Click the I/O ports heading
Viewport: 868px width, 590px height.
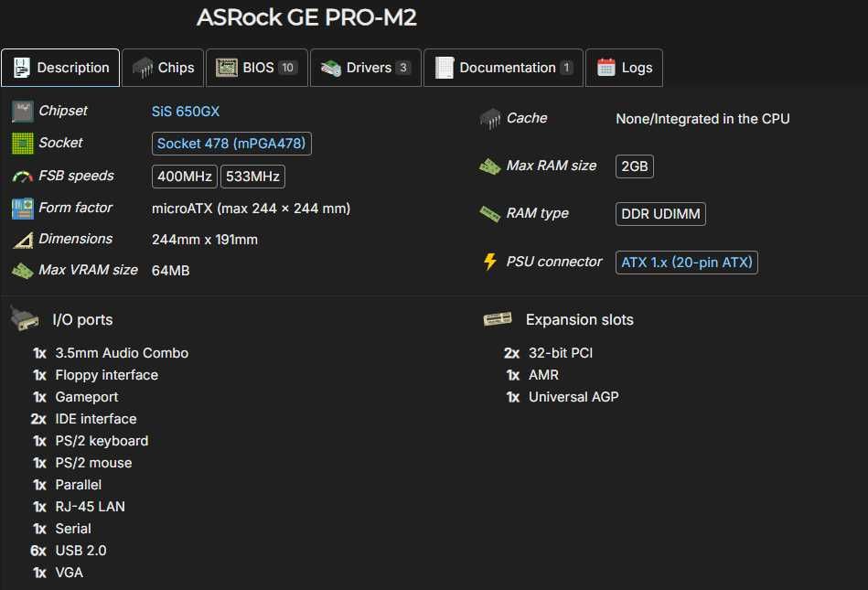(82, 320)
